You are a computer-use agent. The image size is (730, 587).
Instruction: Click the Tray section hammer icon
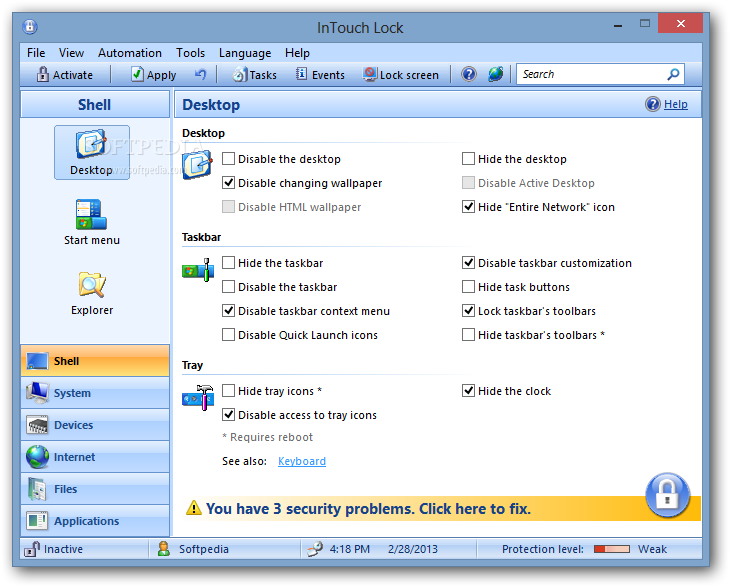[x=198, y=398]
